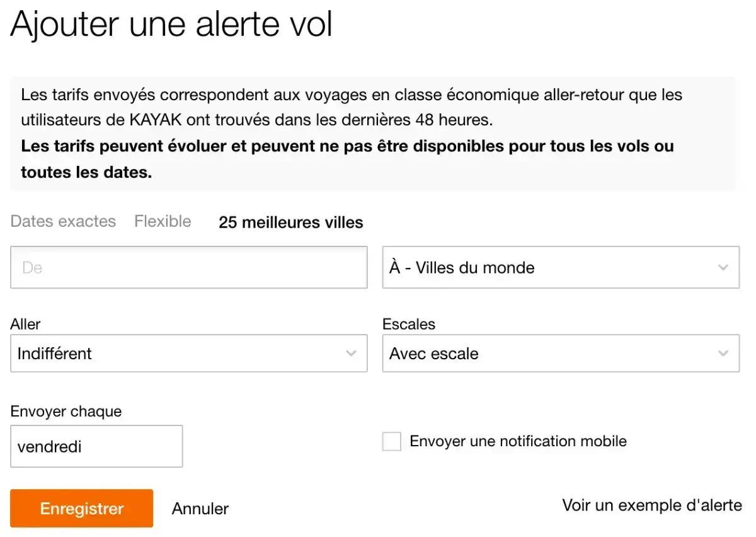This screenshot has width=756, height=537.
Task: Click the Ajouter une alerte vol heading
Action: 171,25
